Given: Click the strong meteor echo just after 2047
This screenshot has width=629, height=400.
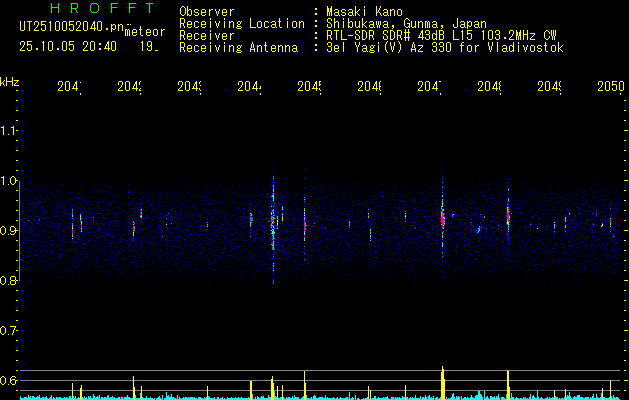Looking at the screenshot, I should [x=443, y=219].
